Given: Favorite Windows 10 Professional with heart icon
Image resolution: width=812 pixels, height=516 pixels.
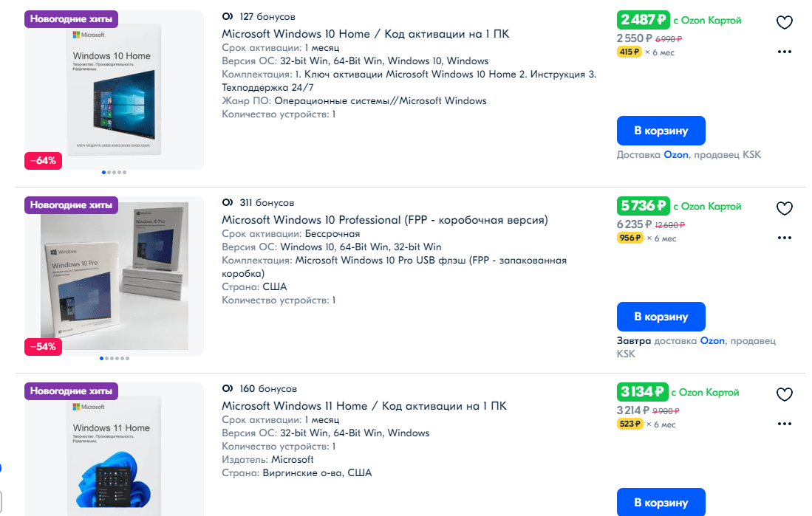Looking at the screenshot, I should point(784,208).
